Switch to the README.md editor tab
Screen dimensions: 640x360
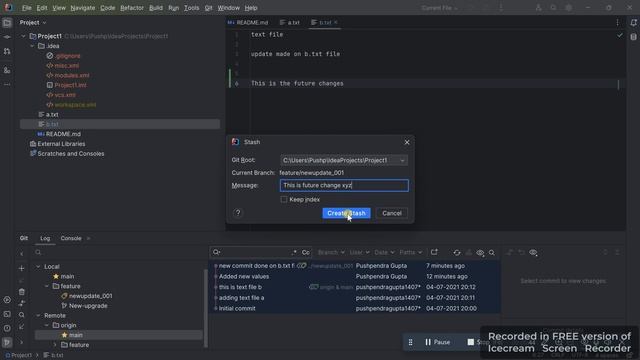point(248,22)
